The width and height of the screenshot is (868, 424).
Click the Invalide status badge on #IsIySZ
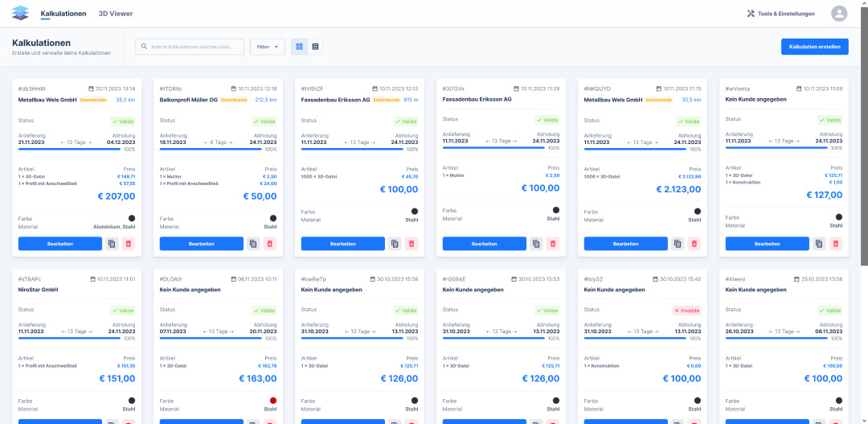pyautogui.click(x=688, y=311)
